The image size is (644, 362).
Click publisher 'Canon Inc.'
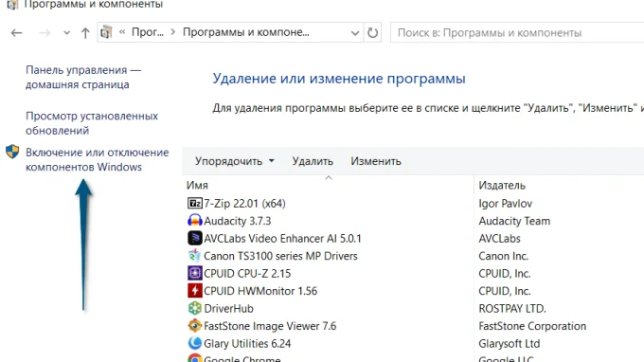(503, 256)
